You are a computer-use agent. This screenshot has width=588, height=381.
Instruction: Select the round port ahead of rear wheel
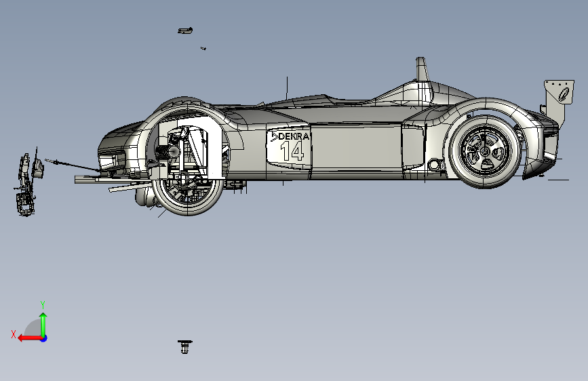tap(434, 165)
